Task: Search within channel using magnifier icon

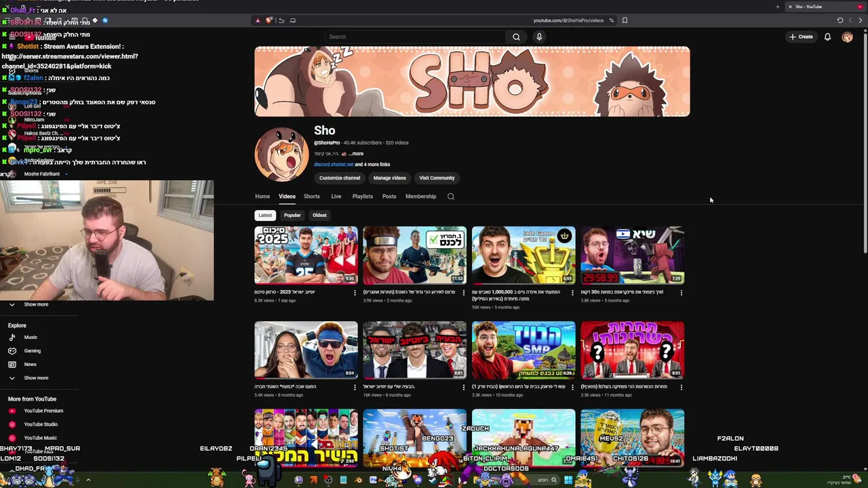Action: 450,197
